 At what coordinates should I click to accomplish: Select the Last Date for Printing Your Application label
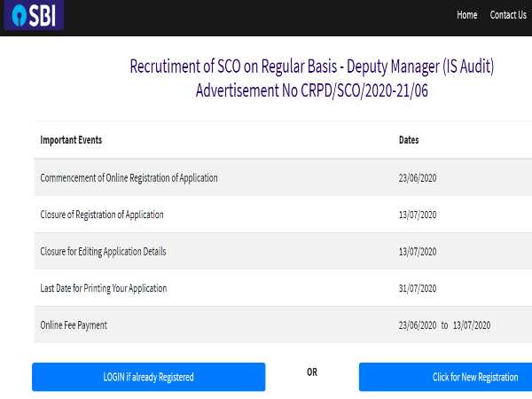[x=103, y=288]
